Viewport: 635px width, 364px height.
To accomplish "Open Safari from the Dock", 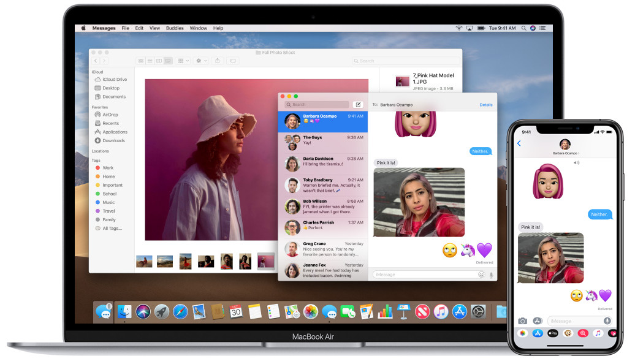I will point(180,311).
